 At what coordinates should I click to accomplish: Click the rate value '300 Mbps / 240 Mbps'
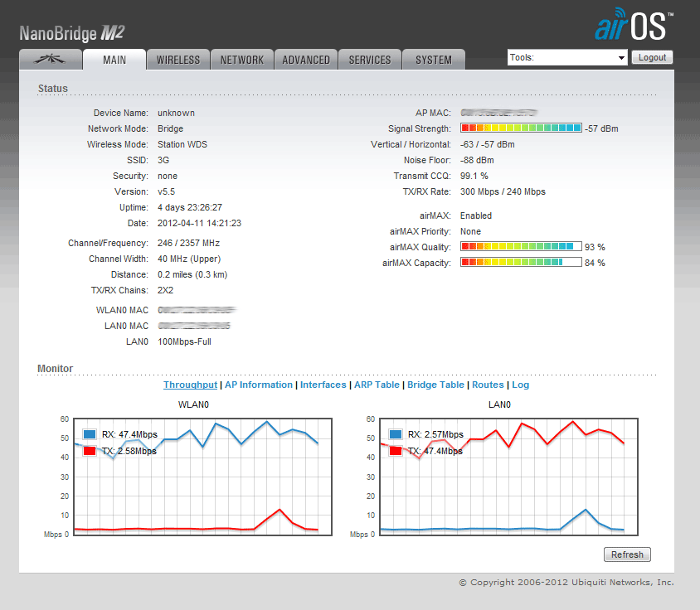(503, 191)
